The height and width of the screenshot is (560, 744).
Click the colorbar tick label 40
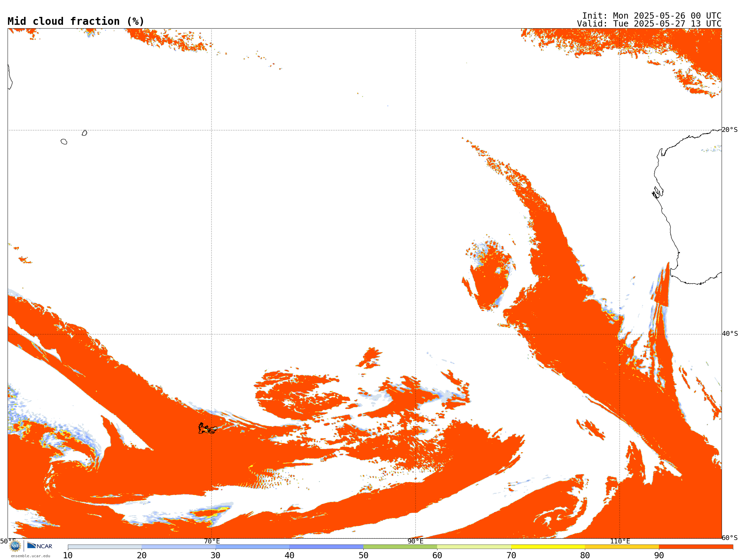pos(289,556)
